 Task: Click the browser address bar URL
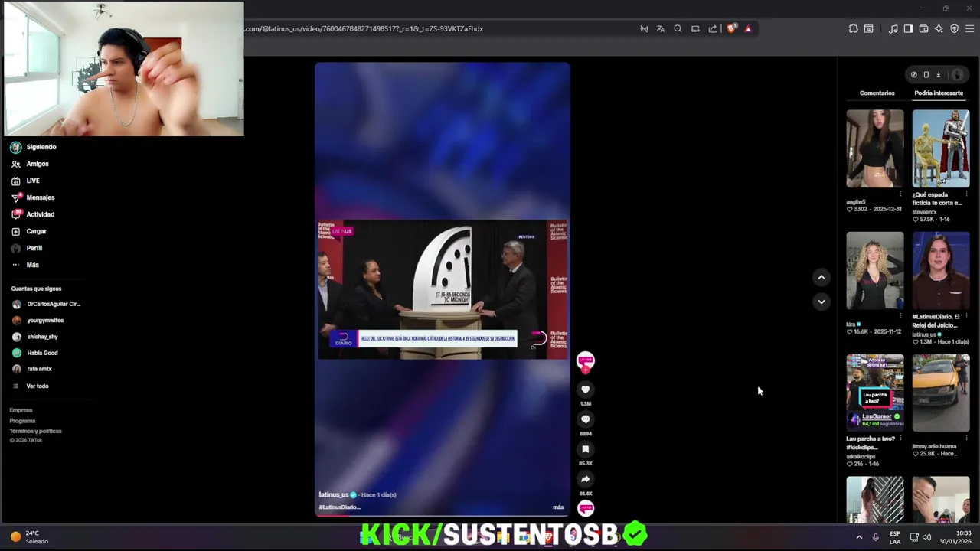(x=364, y=28)
